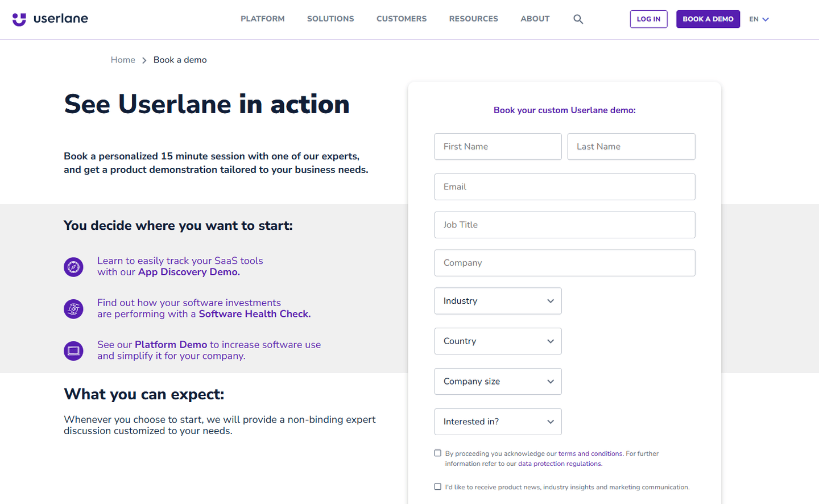
Task: Expand the Company size dropdown
Action: 498,382
